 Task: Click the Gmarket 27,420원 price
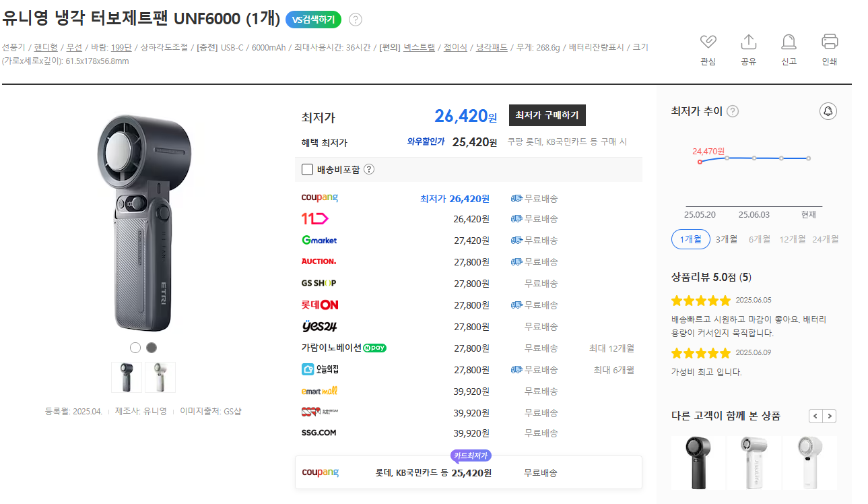point(471,241)
